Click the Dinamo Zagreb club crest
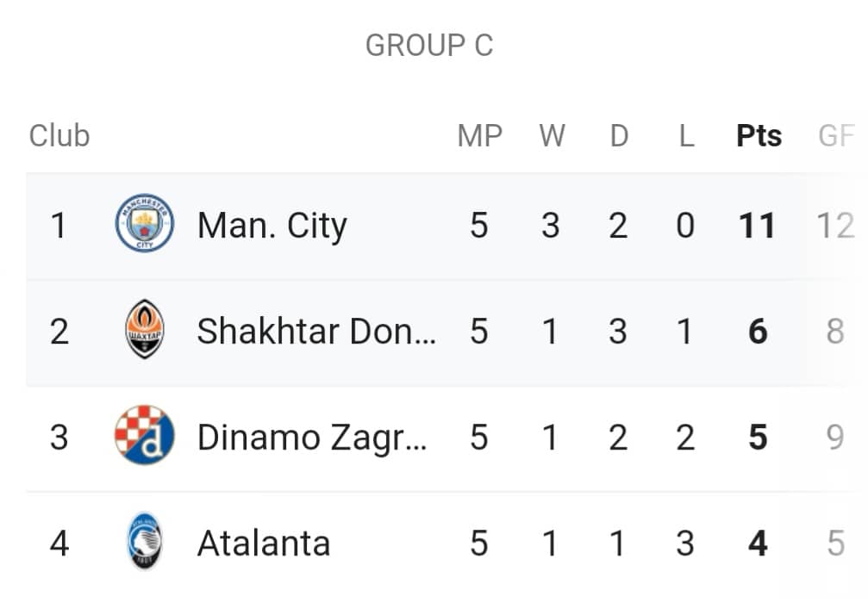The width and height of the screenshot is (868, 615). pyautogui.click(x=145, y=435)
